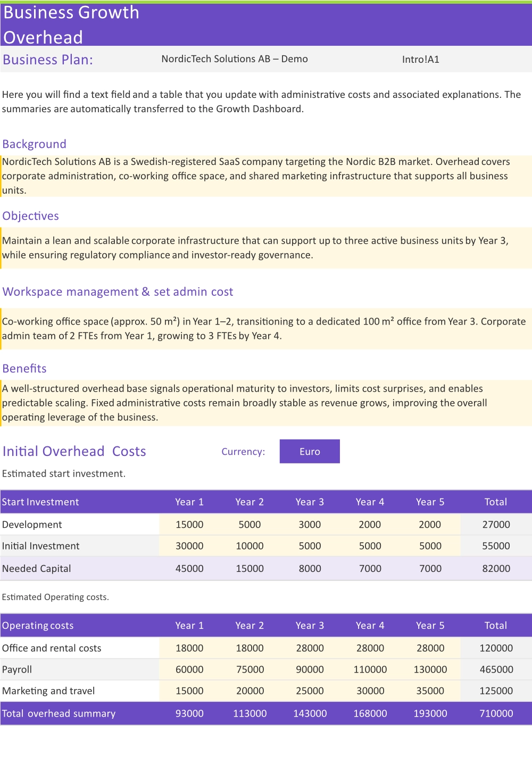Viewport: 532px width, 764px height.
Task: Select Marketing and travel total 125000
Action: tap(496, 691)
